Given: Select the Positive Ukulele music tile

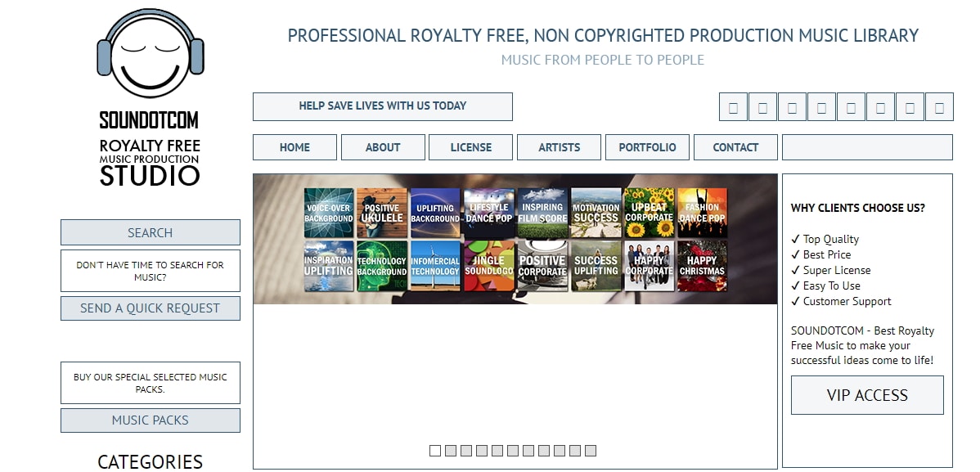Looking at the screenshot, I should (x=382, y=213).
